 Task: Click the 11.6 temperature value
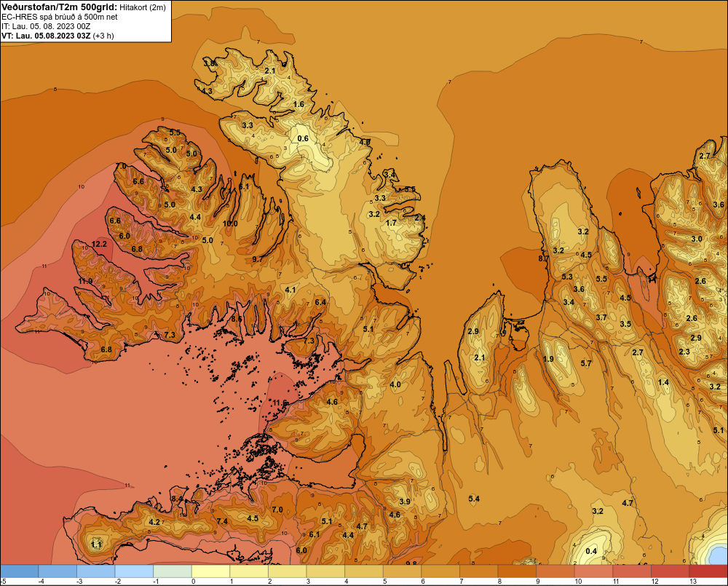point(280,403)
